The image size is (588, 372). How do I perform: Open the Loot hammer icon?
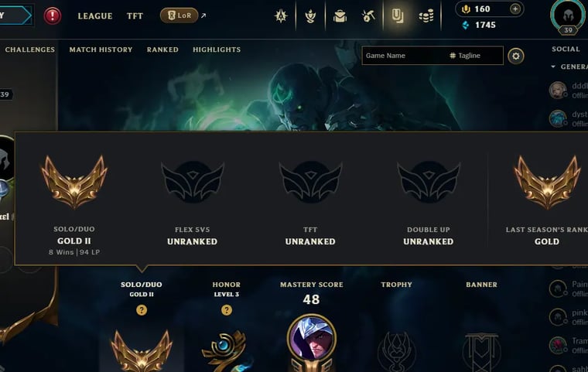(368, 15)
